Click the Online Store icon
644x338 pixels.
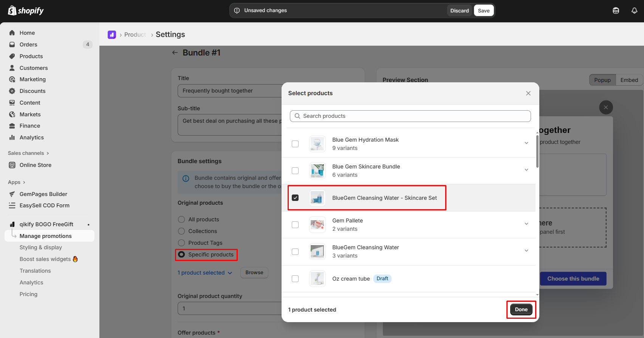coord(12,165)
